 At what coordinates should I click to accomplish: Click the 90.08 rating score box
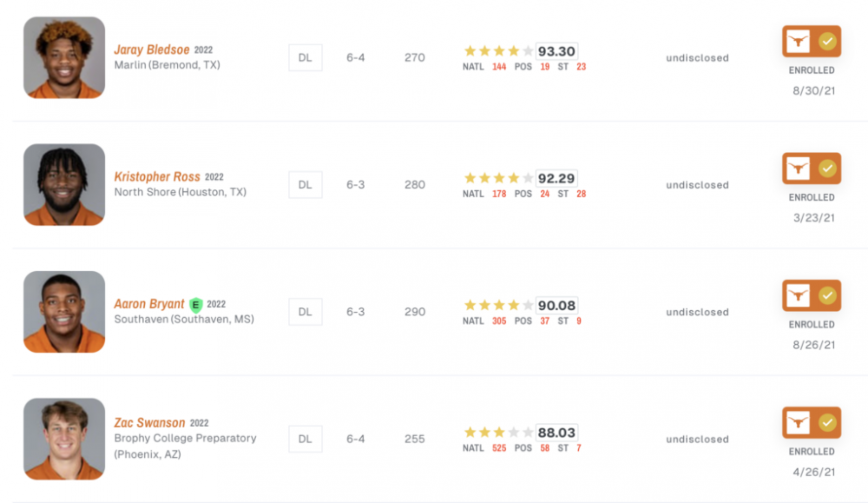coord(556,306)
